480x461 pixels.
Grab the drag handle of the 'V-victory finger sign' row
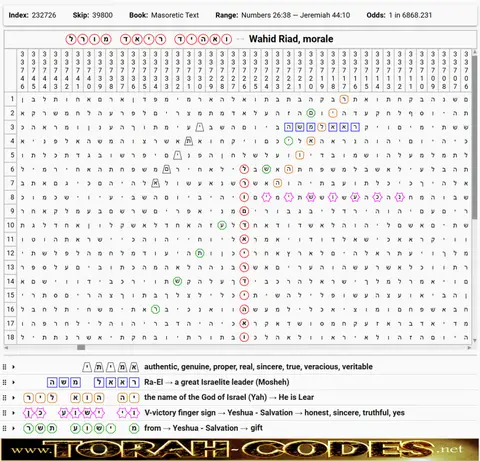click(5, 413)
